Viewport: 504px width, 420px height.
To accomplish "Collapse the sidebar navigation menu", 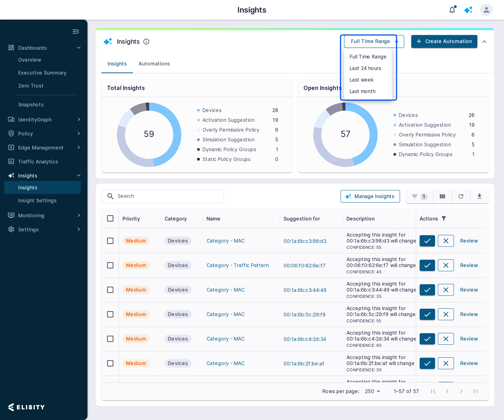I will (76, 31).
